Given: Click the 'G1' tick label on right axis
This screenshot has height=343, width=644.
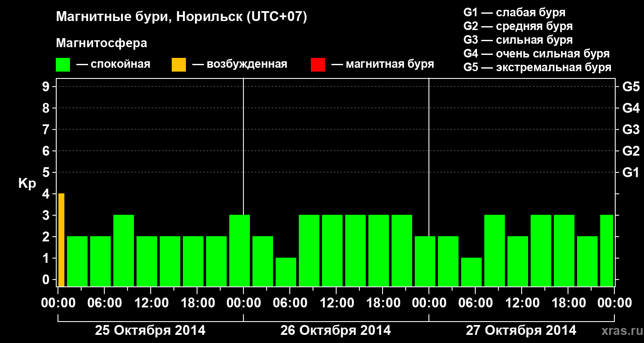Looking at the screenshot, I should click(x=631, y=172).
